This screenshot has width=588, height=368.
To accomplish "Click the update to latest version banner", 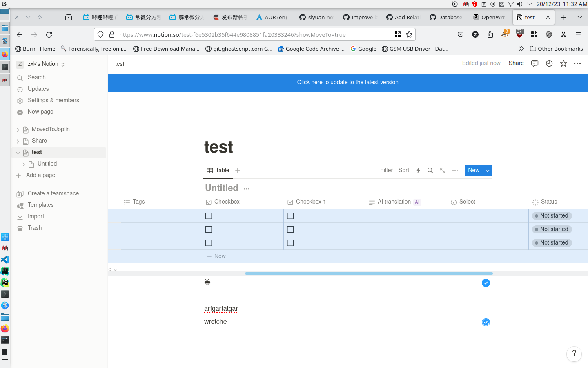I will click(347, 82).
